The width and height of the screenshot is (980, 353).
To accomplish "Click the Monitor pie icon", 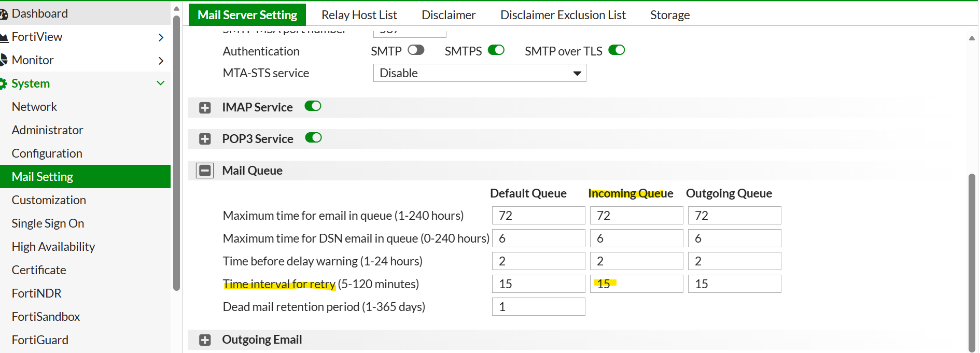I will (4, 60).
